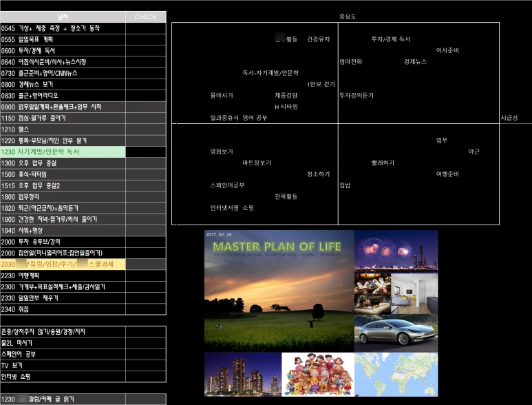Click the CHECK column header
The height and width of the screenshot is (405, 532).
click(x=145, y=17)
